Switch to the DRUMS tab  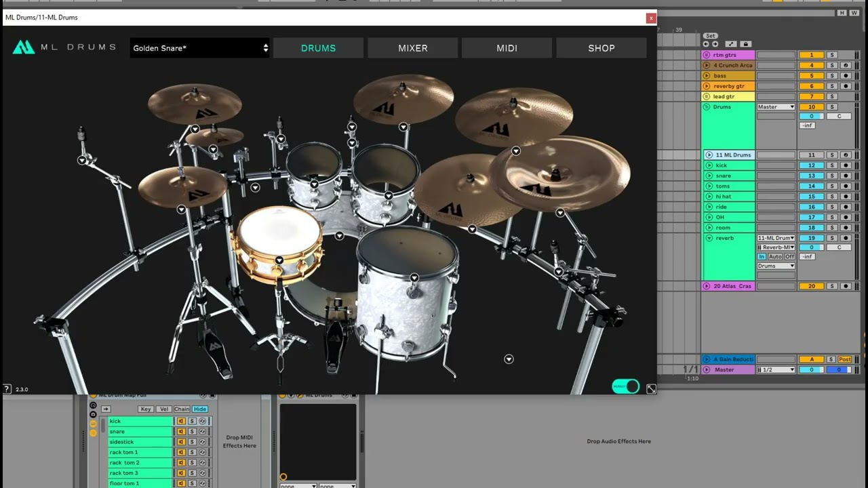click(x=319, y=48)
